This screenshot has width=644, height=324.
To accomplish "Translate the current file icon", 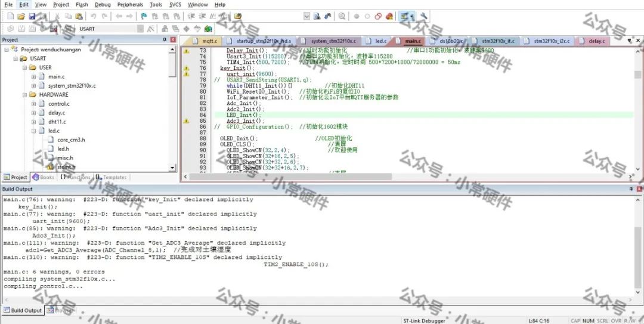I will (x=11, y=29).
